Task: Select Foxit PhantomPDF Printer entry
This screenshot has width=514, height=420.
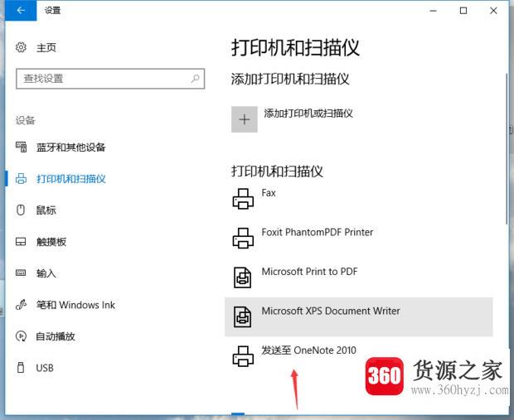Action: pyautogui.click(x=359, y=239)
